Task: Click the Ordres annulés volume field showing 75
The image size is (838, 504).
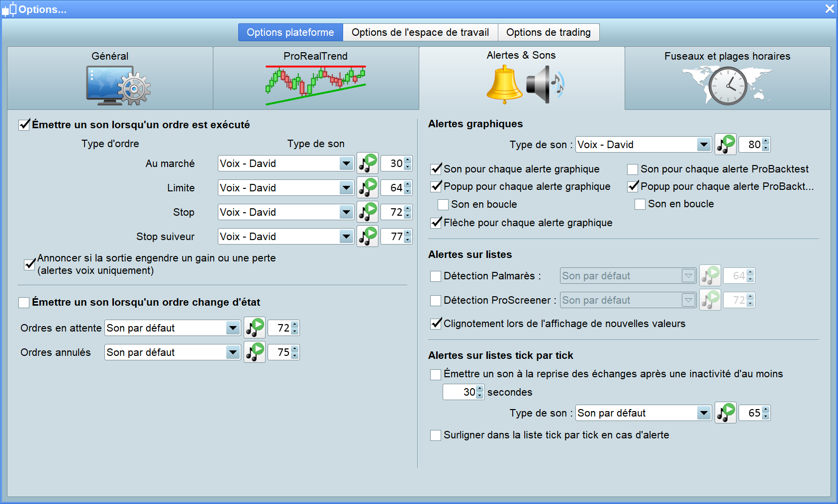Action: (283, 352)
